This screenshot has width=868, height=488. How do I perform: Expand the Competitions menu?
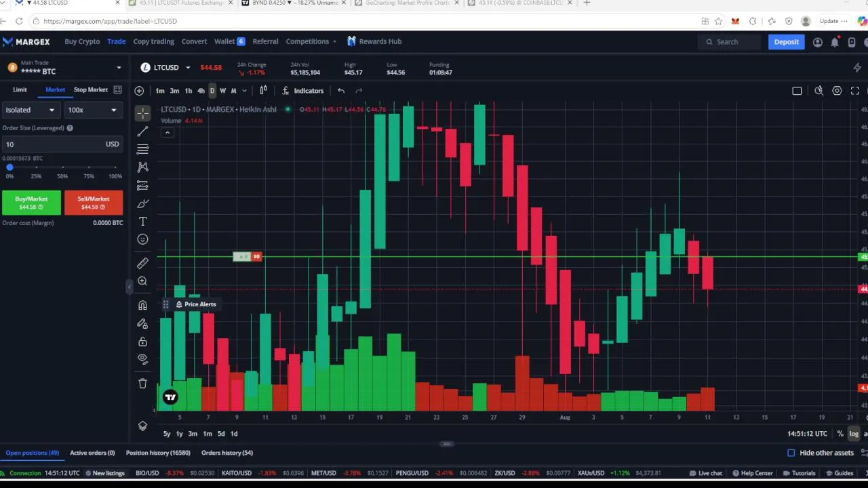311,41
